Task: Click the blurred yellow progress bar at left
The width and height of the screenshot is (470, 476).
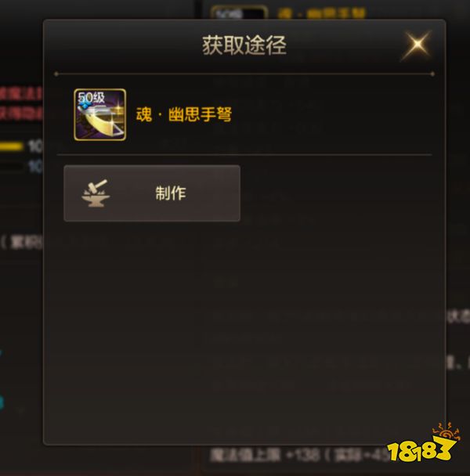Action: 12,146
